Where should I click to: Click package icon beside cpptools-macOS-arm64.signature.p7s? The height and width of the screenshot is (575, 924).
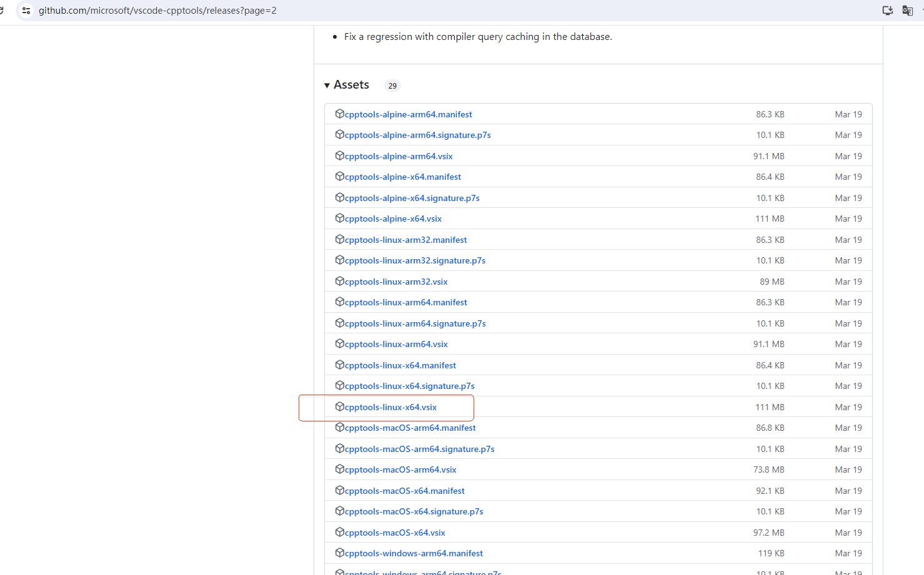340,448
